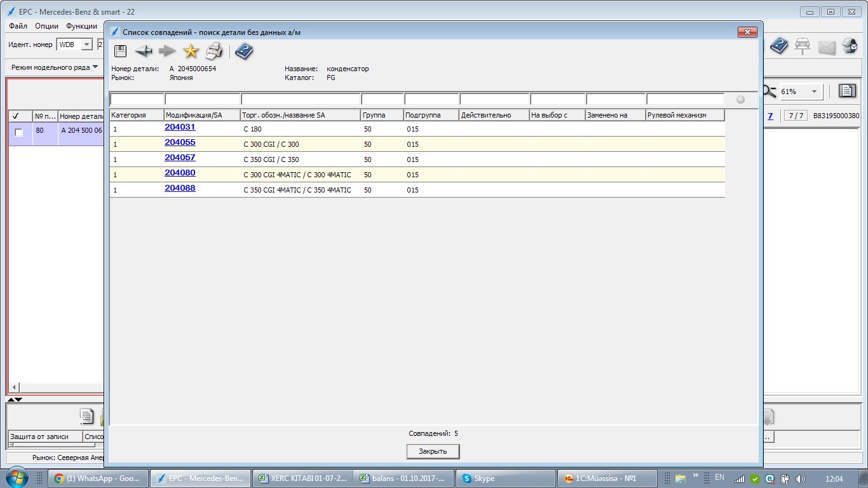Open model link 204031

pos(180,127)
